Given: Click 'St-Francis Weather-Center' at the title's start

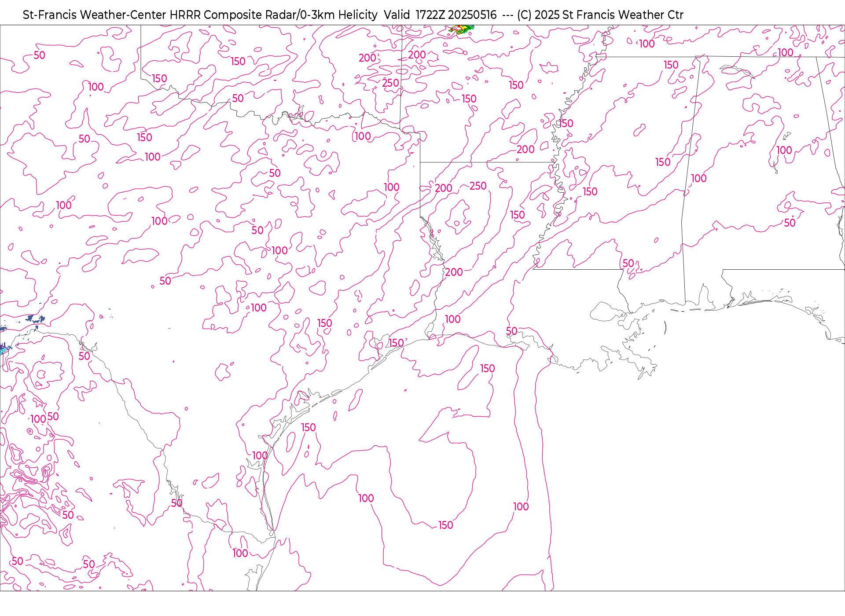Looking at the screenshot, I should [x=95, y=15].
